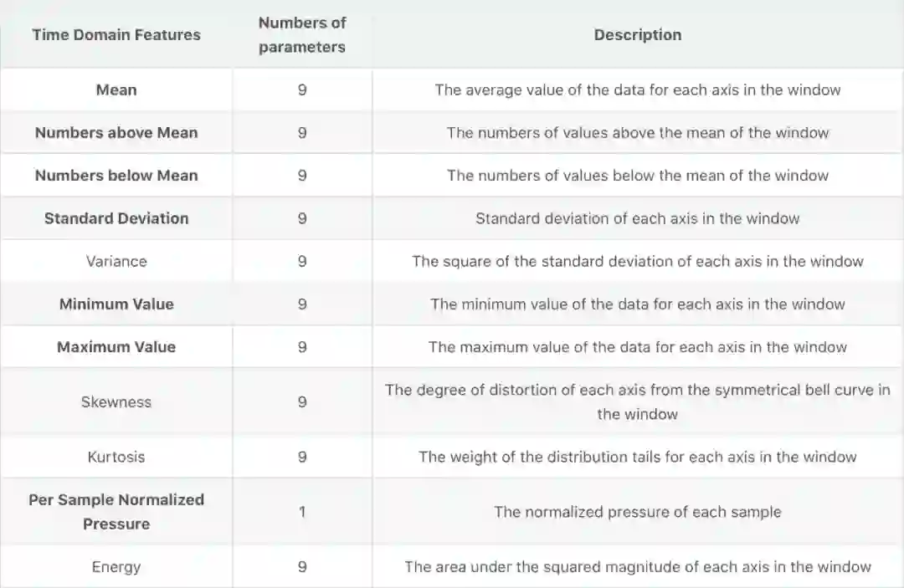Screen dimensions: 904x588
Task: Click the Variance feature cell
Action: [x=116, y=261]
